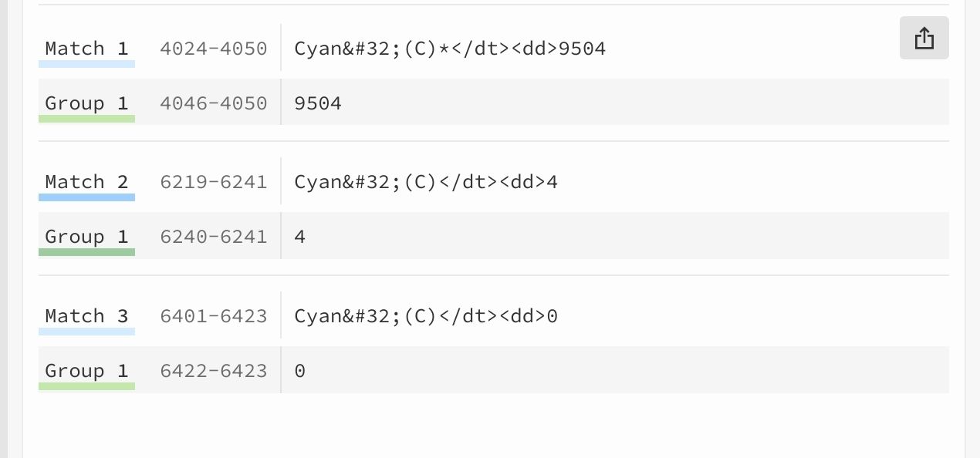Click the light blue underline beneath Match 1
This screenshot has height=458, width=980.
[x=86, y=64]
